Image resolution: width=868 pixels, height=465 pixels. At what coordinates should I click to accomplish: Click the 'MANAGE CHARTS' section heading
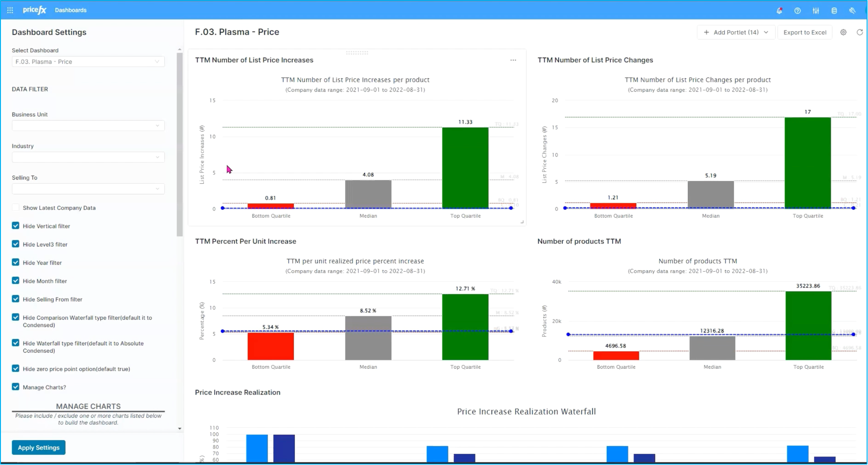pyautogui.click(x=88, y=406)
